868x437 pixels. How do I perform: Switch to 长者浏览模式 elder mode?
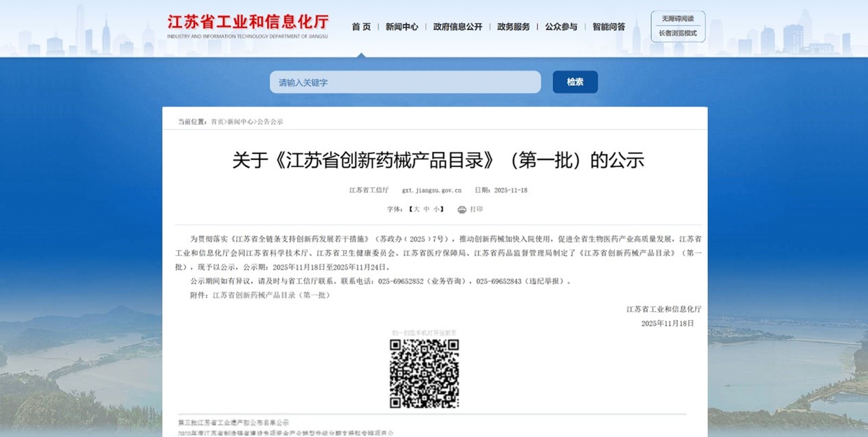[678, 33]
